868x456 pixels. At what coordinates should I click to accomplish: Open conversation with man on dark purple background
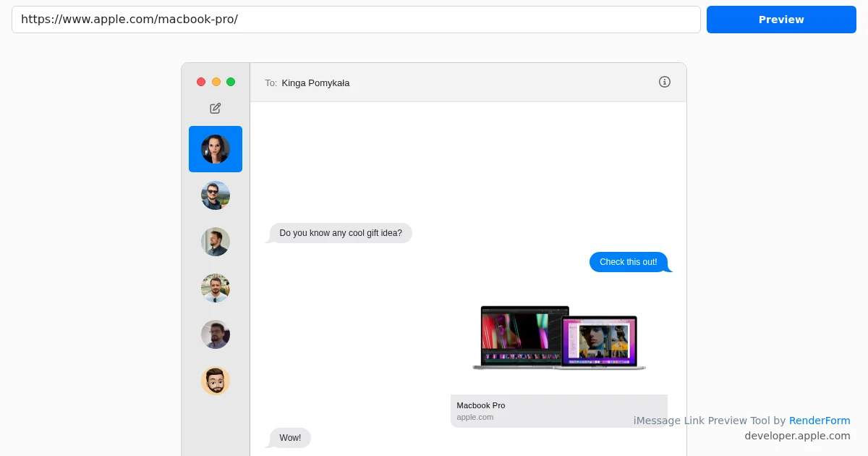[216, 334]
